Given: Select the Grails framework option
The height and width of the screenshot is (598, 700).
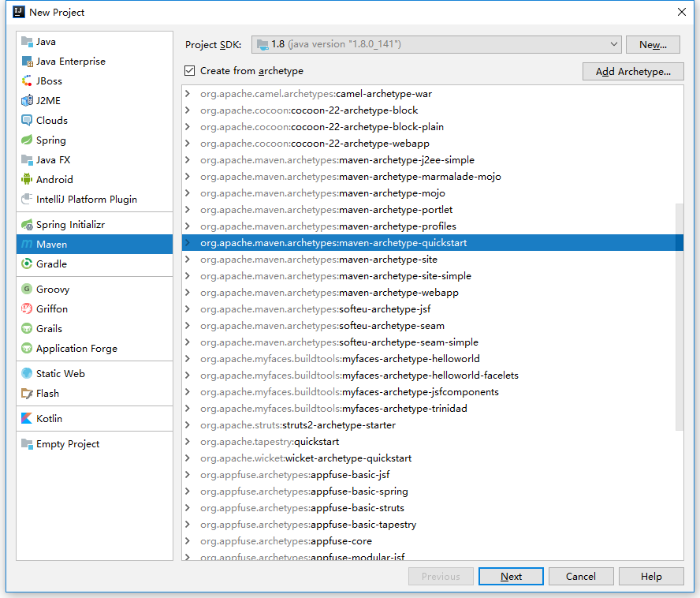Looking at the screenshot, I should coord(46,328).
